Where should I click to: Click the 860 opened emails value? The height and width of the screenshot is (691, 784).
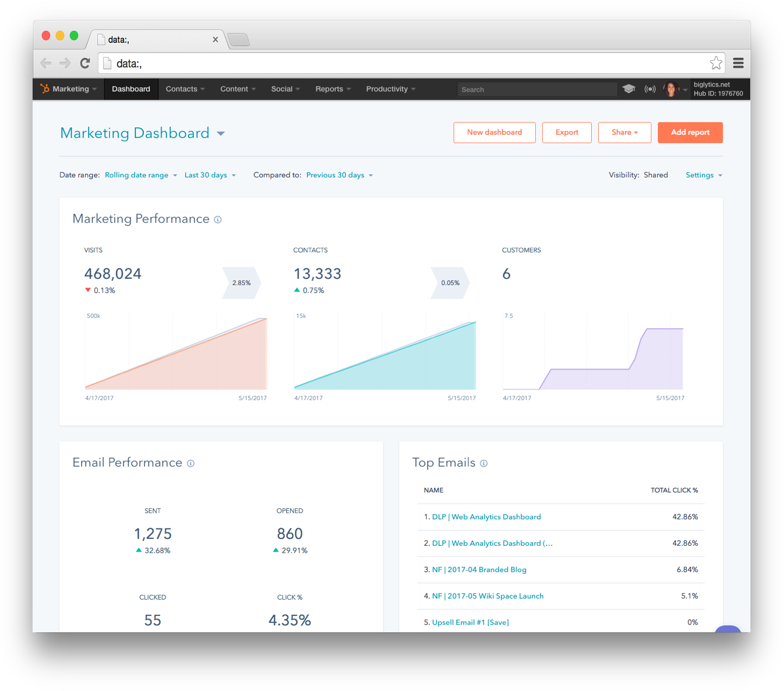point(290,534)
